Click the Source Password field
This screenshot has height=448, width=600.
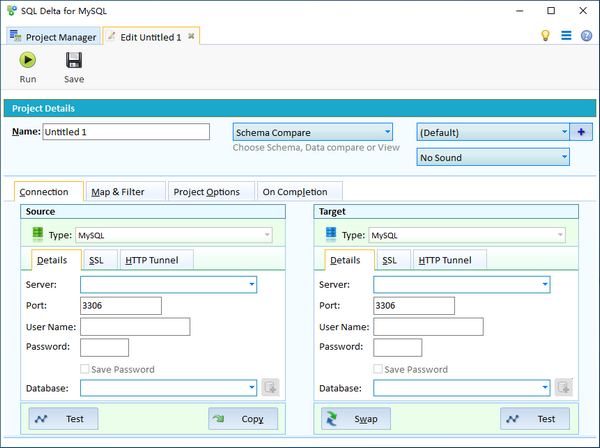104,347
